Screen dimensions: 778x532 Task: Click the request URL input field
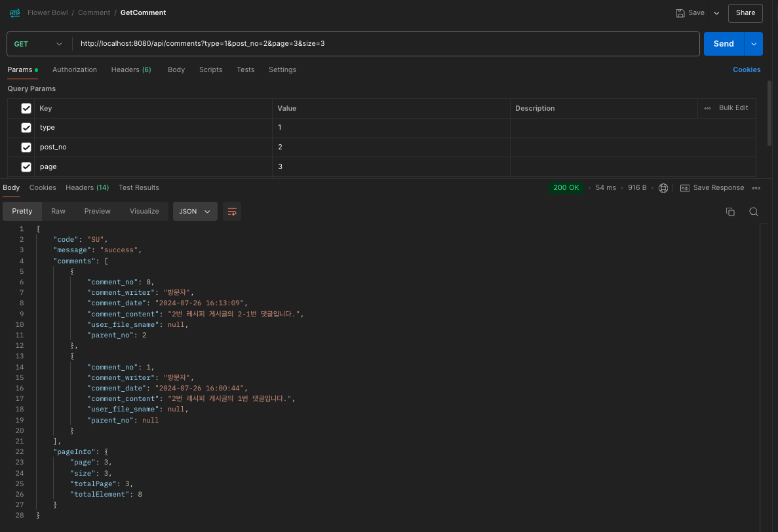tap(386, 44)
